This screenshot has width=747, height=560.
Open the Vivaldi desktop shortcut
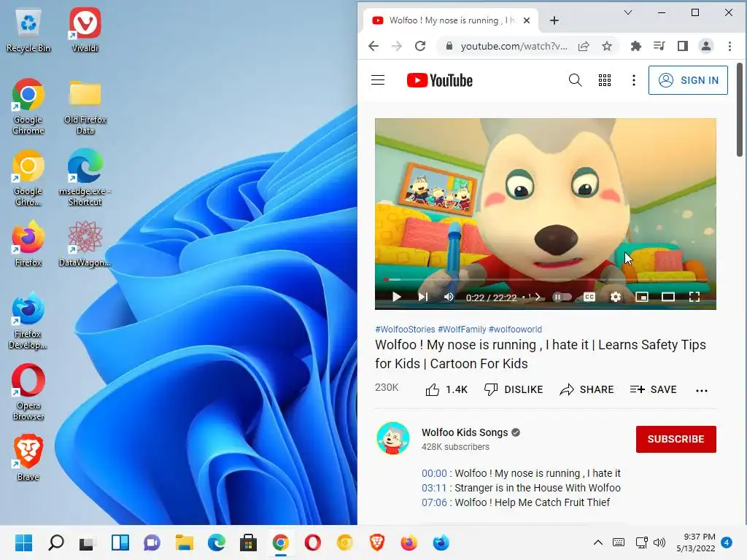coord(85,29)
